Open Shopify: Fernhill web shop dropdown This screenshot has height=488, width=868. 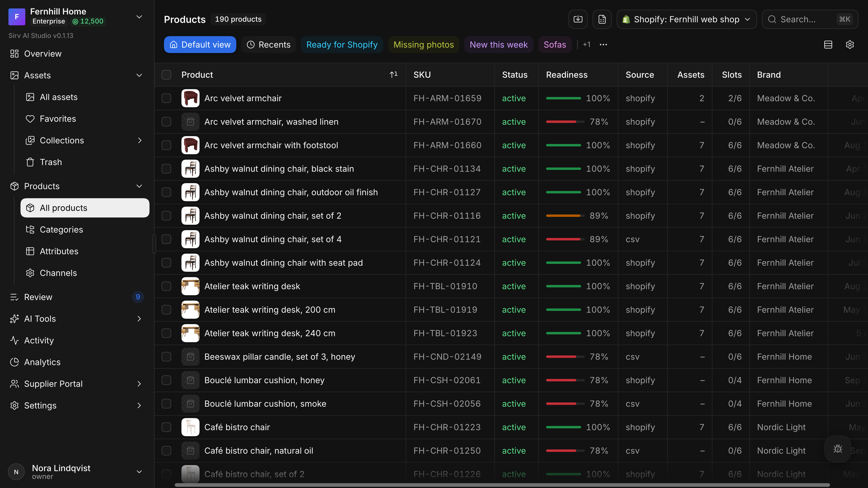[x=686, y=19]
